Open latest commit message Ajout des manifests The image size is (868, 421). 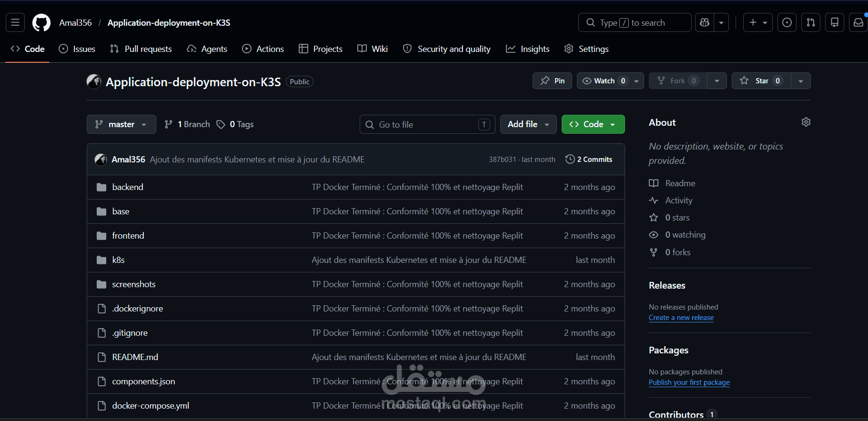257,160
